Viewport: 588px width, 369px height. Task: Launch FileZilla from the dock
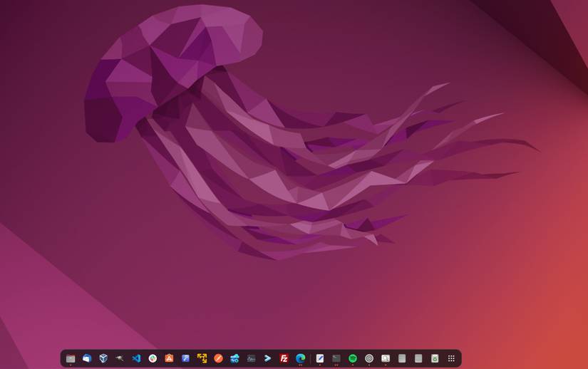coord(284,358)
